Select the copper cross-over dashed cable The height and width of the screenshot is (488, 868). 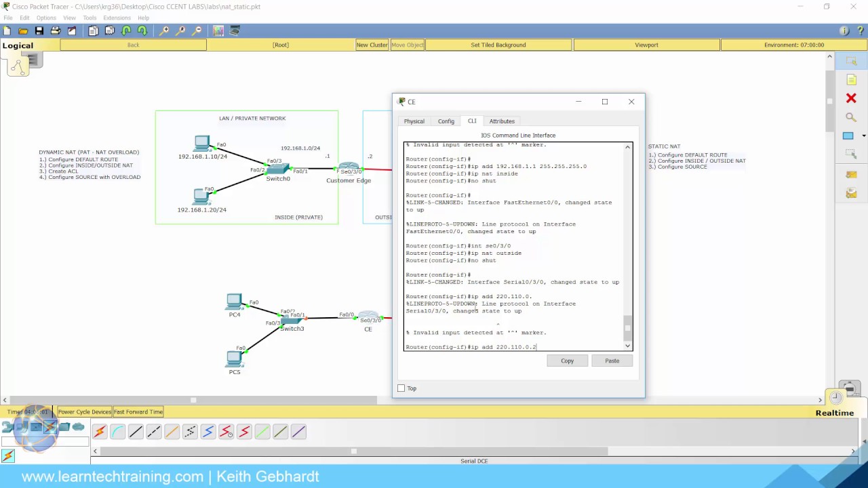coord(154,432)
